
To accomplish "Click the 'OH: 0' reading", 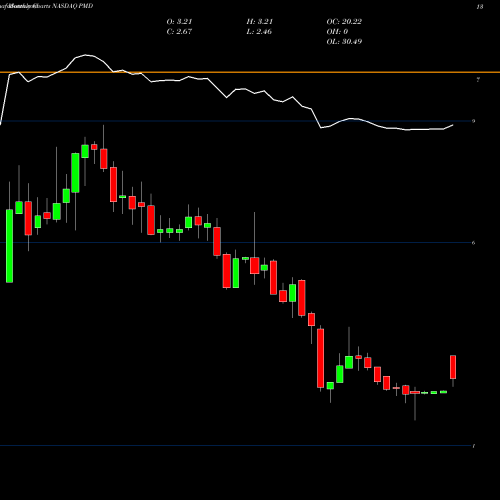I will pos(337,31).
